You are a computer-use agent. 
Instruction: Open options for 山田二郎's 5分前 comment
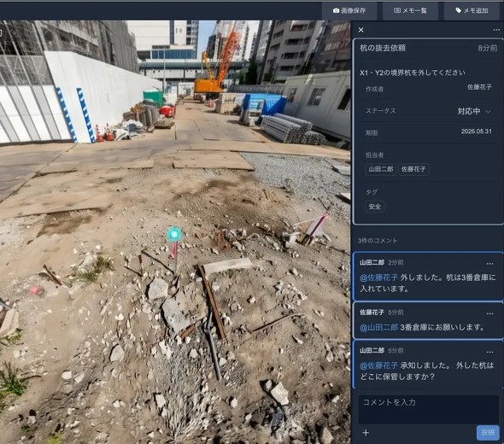pos(489,352)
